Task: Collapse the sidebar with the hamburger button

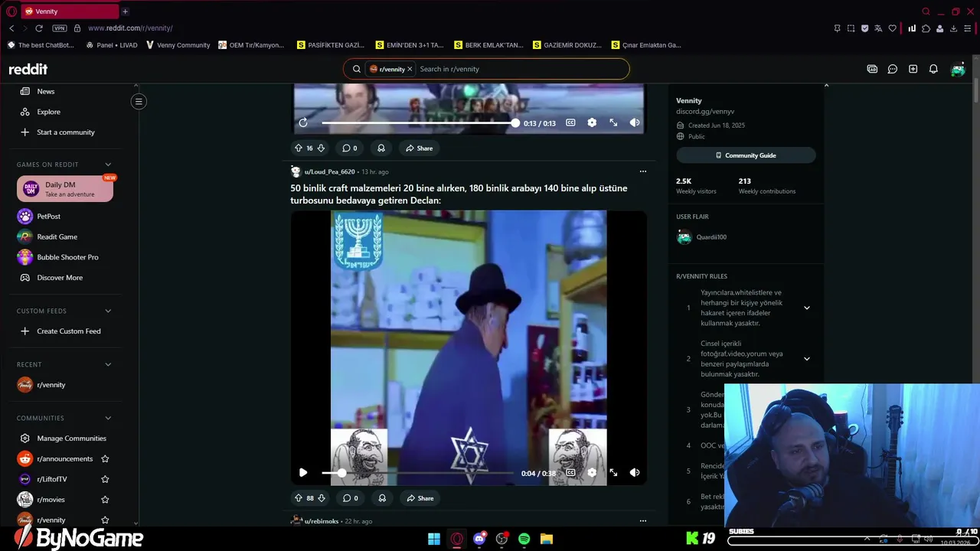Action: click(139, 101)
